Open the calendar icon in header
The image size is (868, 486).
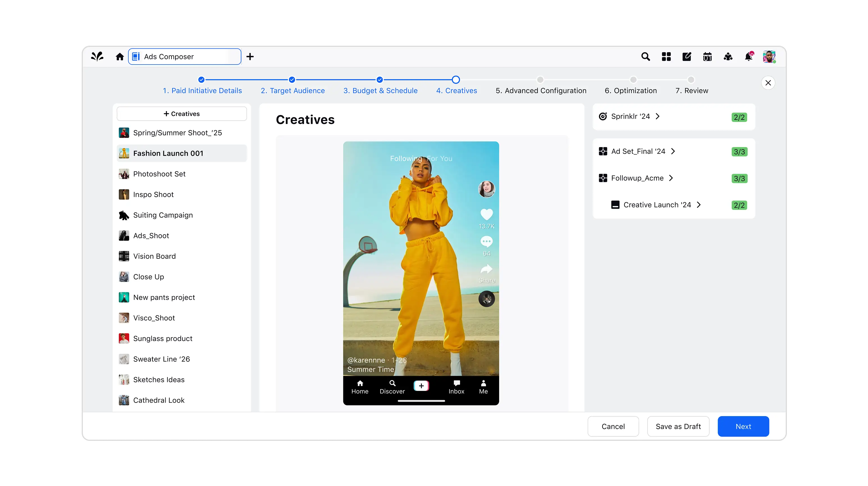pyautogui.click(x=707, y=57)
